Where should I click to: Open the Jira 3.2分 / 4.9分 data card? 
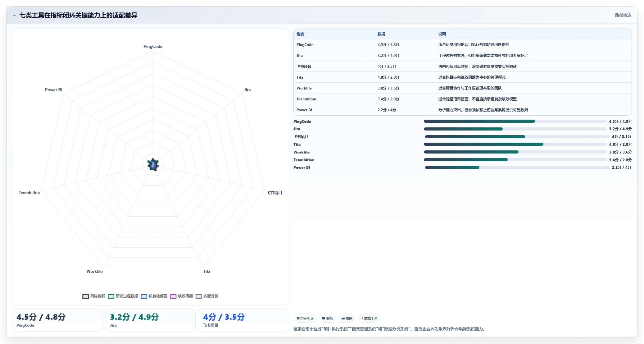tap(151, 320)
